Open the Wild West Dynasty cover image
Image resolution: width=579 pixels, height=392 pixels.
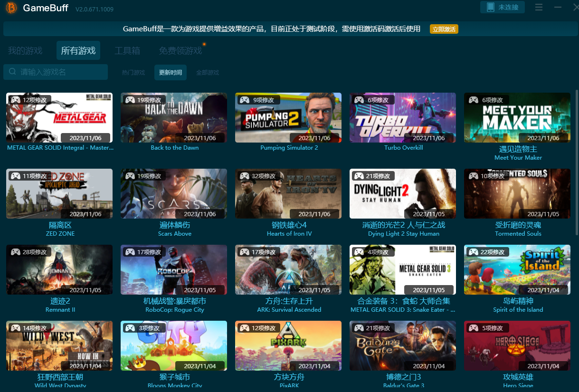(59, 345)
